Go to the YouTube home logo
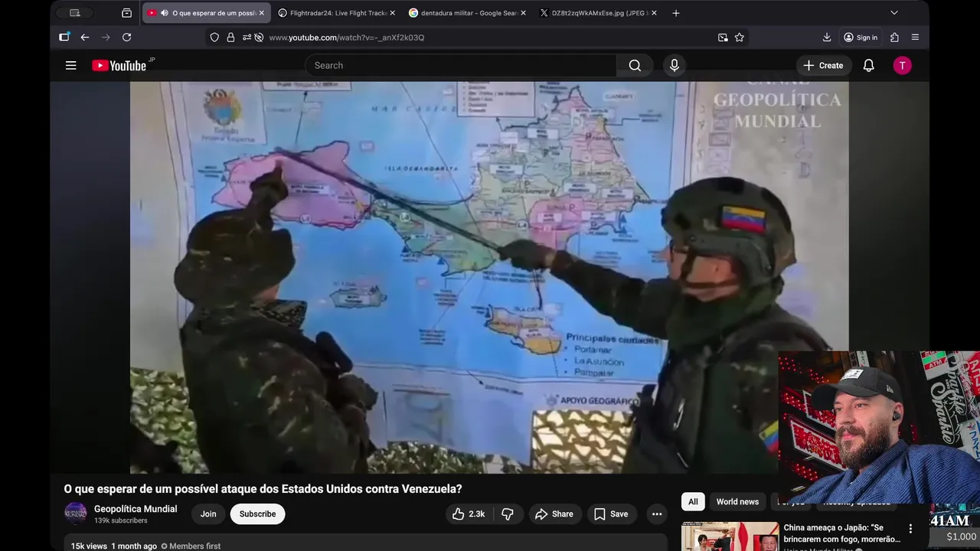 (119, 66)
